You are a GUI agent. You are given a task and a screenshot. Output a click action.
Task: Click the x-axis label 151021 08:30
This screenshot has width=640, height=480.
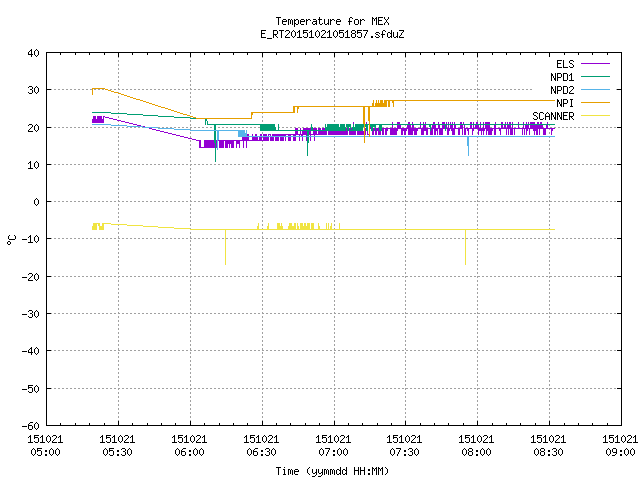(x=548, y=446)
